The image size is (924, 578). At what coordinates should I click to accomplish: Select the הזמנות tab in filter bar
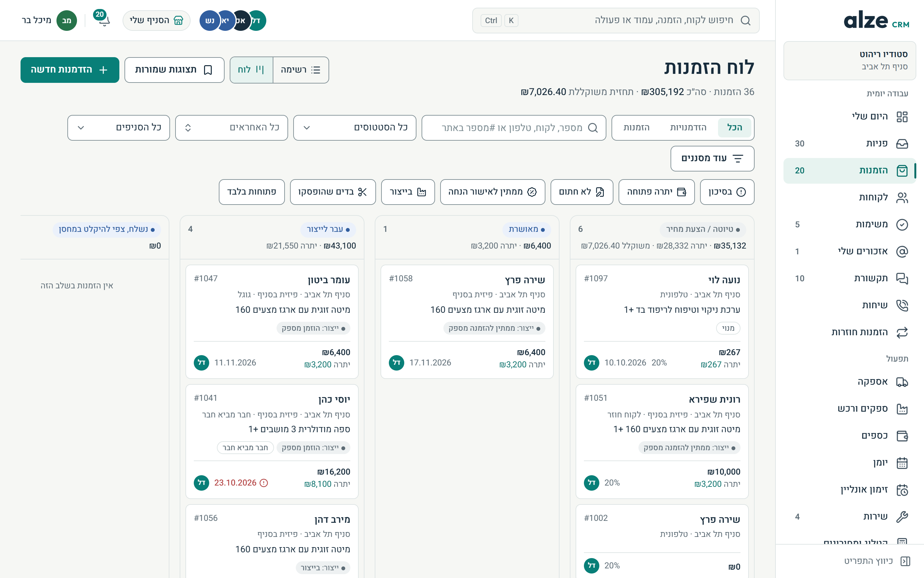pos(636,128)
